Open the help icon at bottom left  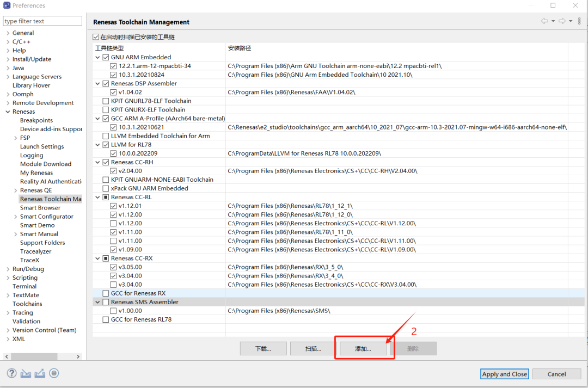[11, 373]
